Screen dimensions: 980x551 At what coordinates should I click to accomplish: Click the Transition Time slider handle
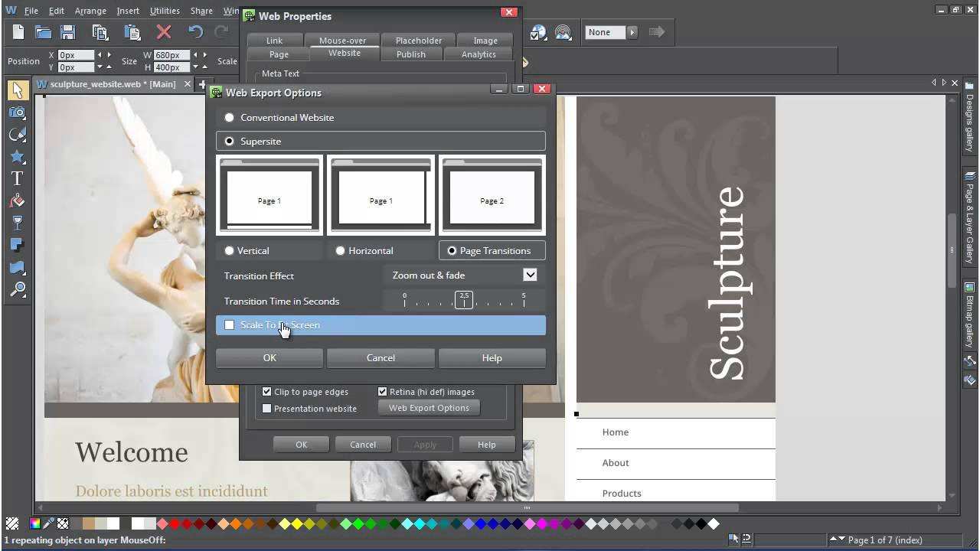tap(464, 300)
